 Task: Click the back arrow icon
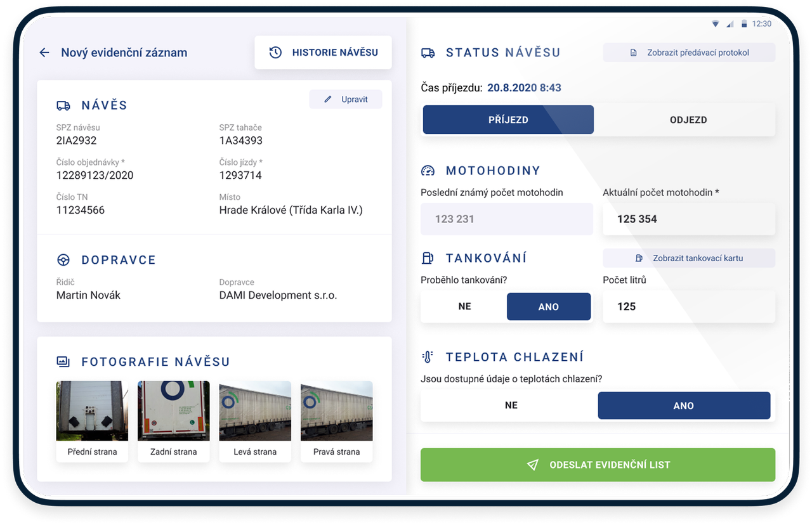tap(44, 53)
